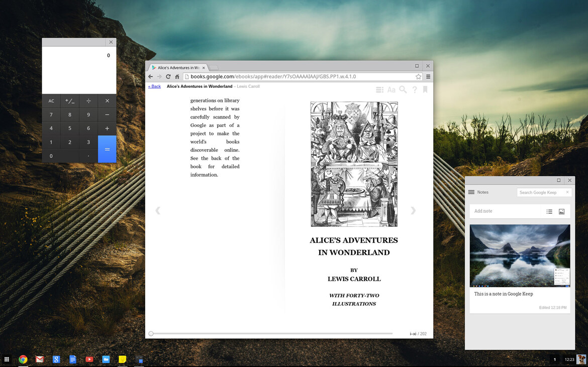Maximize the Chrome browser window
Viewport: 588px width, 367px height.
pyautogui.click(x=417, y=66)
